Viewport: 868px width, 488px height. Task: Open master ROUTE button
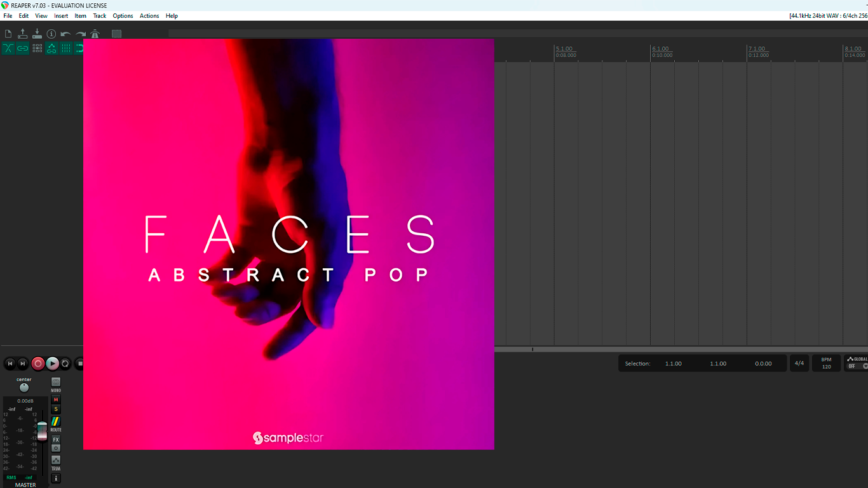56,422
